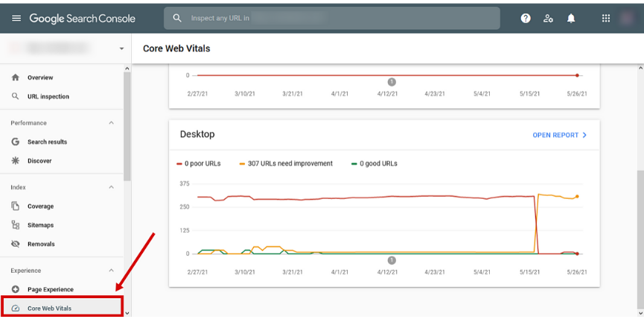Open the hamburger main menu

pos(16,19)
